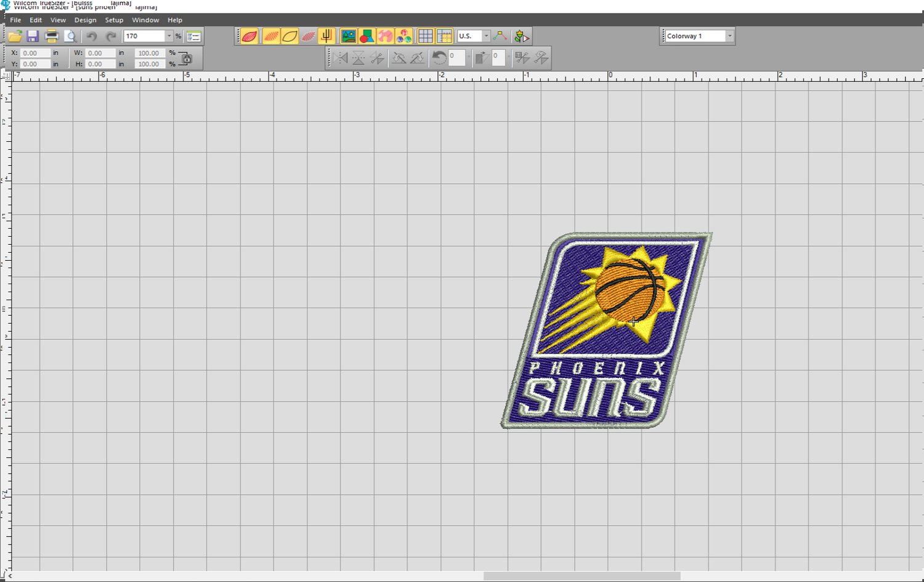This screenshot has width=924, height=582.
Task: Open the Options checklist icon next to zoom
Action: (193, 36)
